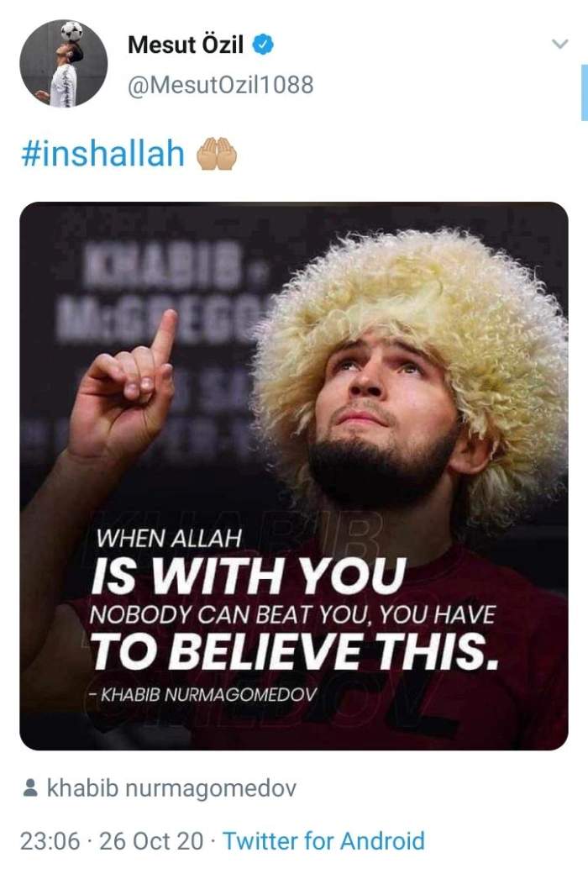
Task: Click the tagged person icon
Action: [30, 788]
